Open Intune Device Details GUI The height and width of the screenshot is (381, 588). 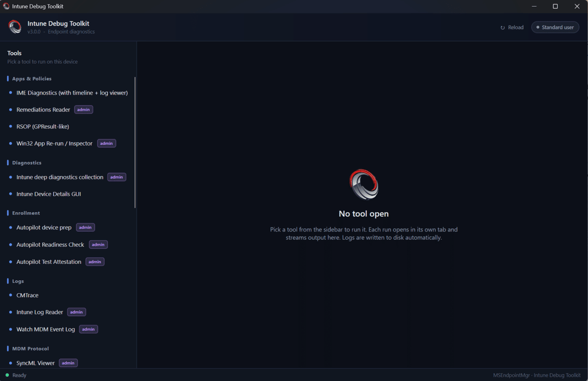coord(49,194)
